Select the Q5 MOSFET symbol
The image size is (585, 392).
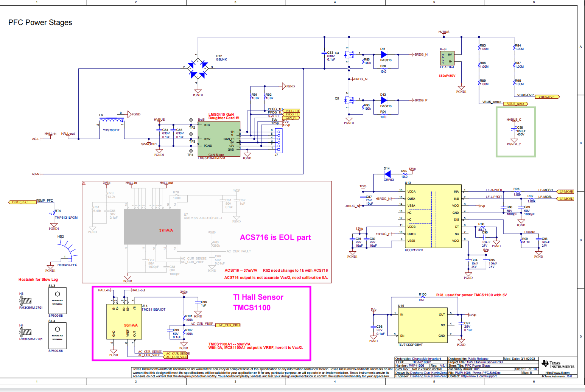click(349, 101)
